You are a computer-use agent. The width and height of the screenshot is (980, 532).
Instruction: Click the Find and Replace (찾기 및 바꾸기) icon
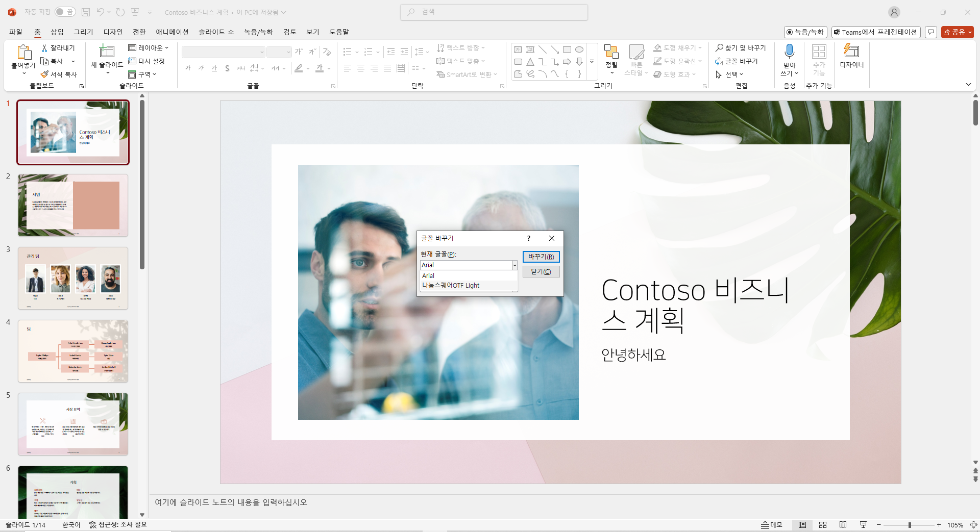tap(719, 47)
